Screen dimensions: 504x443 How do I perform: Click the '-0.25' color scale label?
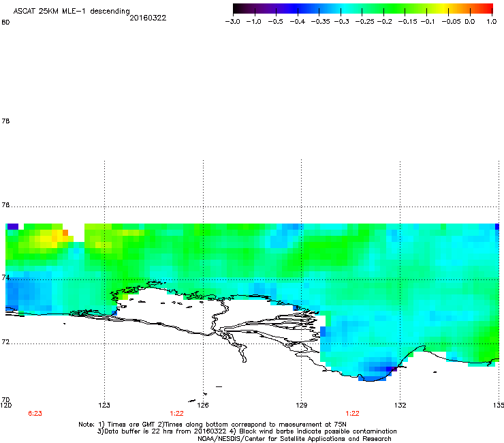pyautogui.click(x=364, y=22)
